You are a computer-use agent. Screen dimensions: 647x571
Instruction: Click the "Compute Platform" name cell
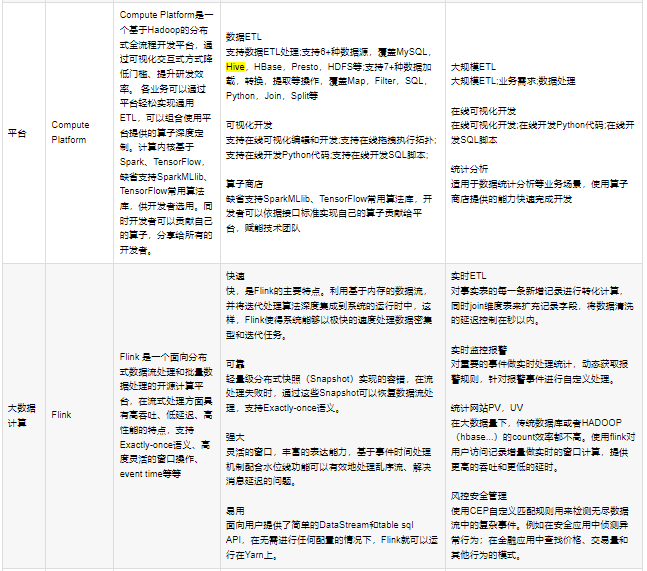(79, 132)
